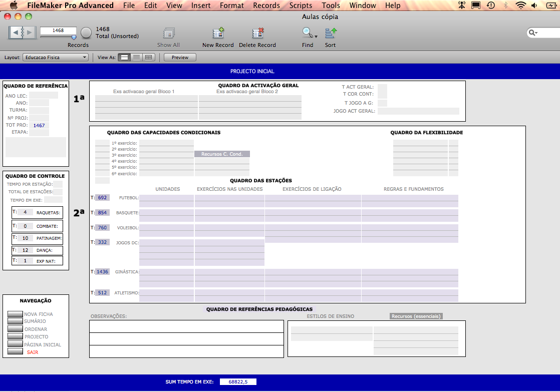Viewport: 560px width, 392px height.
Task: Go to previous record with book arrow
Action: (x=16, y=33)
